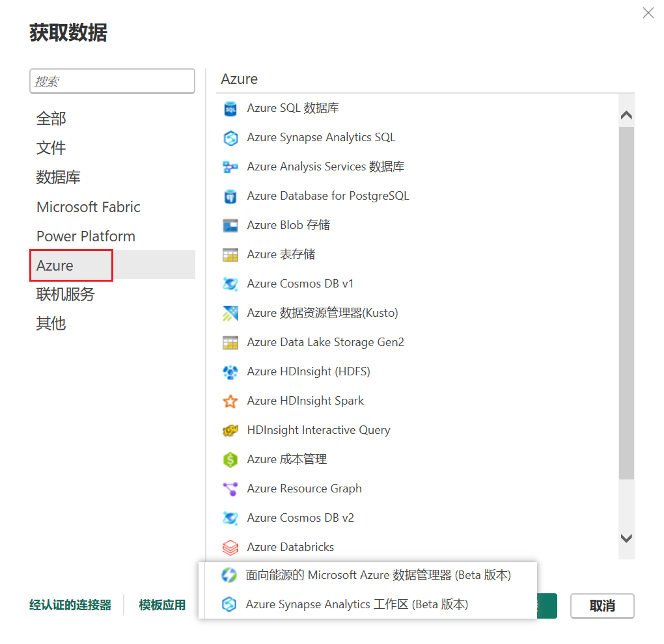Switch to Microsoft Fabric category
Image resolution: width=664 pixels, height=644 pixels.
[x=89, y=207]
